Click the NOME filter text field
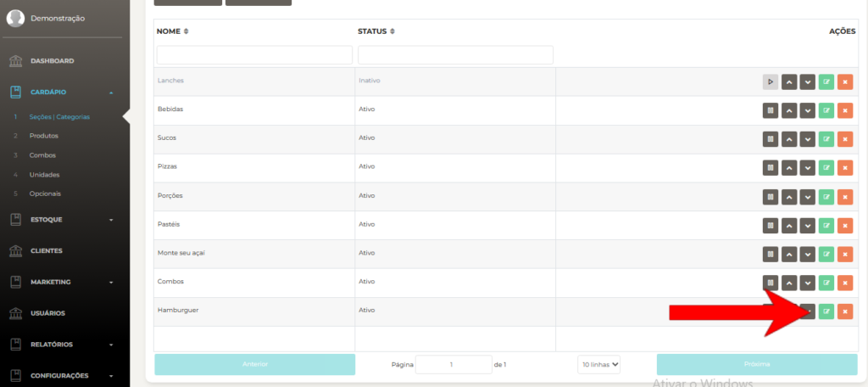Viewport: 868px width, 387px height. (254, 55)
